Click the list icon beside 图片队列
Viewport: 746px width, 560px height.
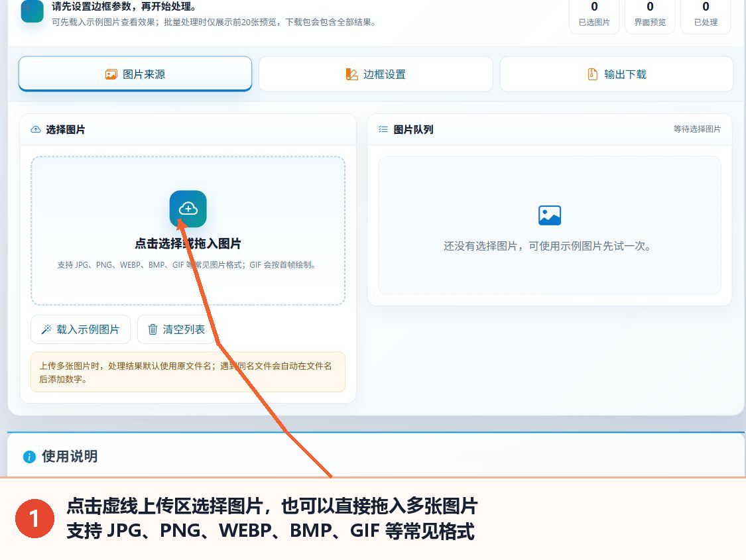(383, 129)
